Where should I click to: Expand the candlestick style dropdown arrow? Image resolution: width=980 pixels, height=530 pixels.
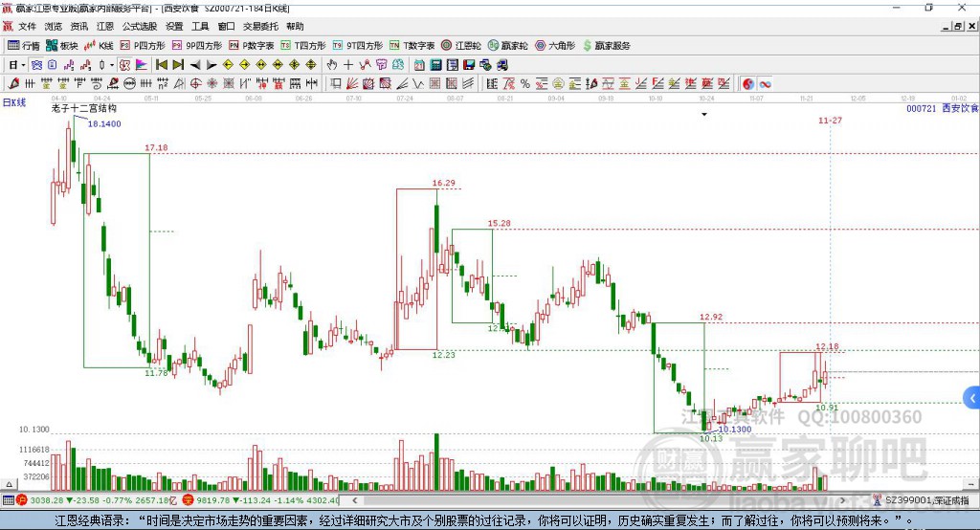[x=112, y=65]
